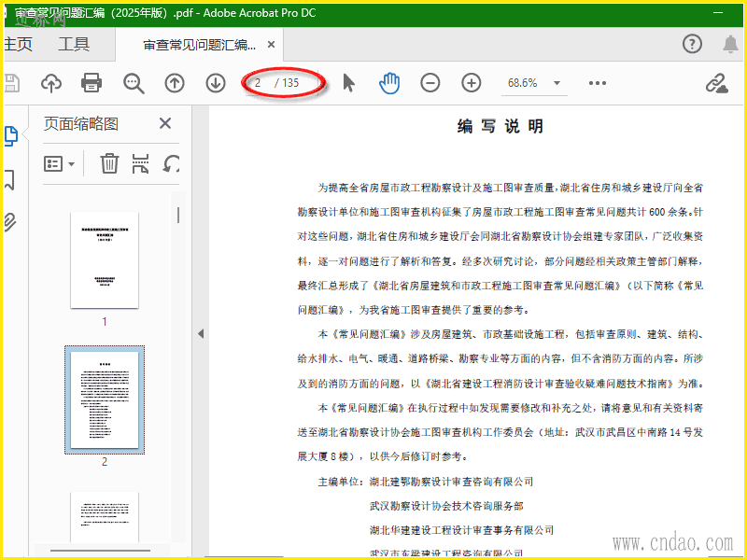This screenshot has width=747, height=560.
Task: Open bookmarks sidebar icon
Action: point(9,180)
